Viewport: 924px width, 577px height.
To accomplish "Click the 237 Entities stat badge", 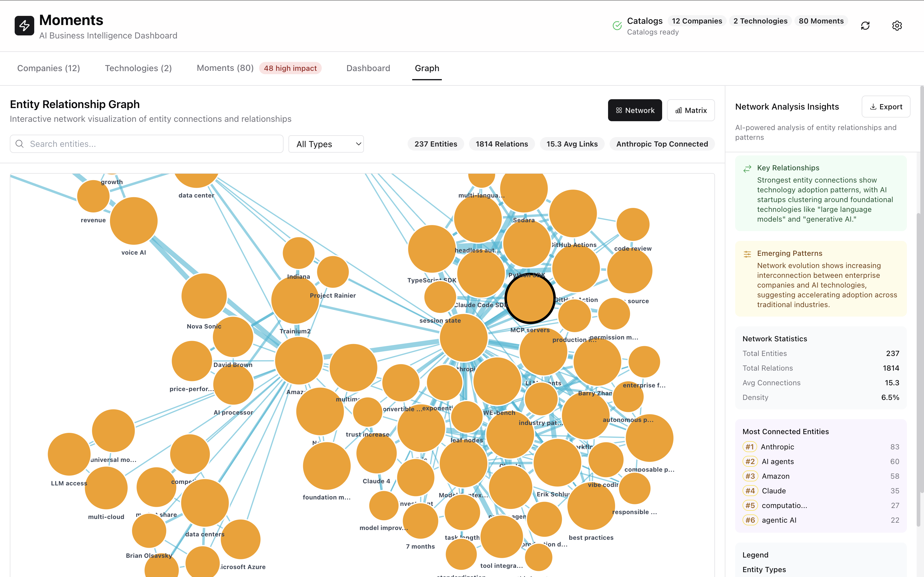I will [x=436, y=144].
